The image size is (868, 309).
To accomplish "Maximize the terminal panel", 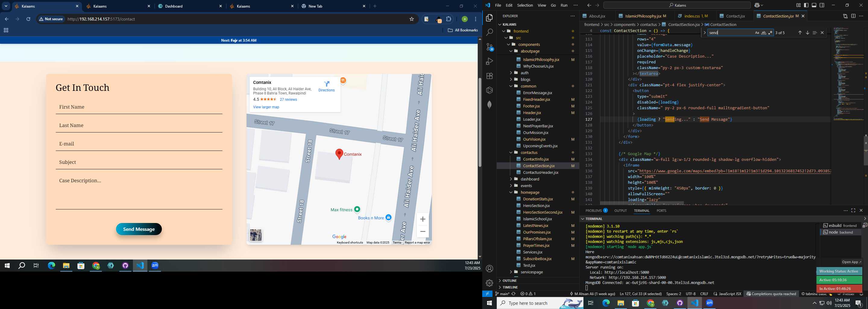I will pos(853,211).
